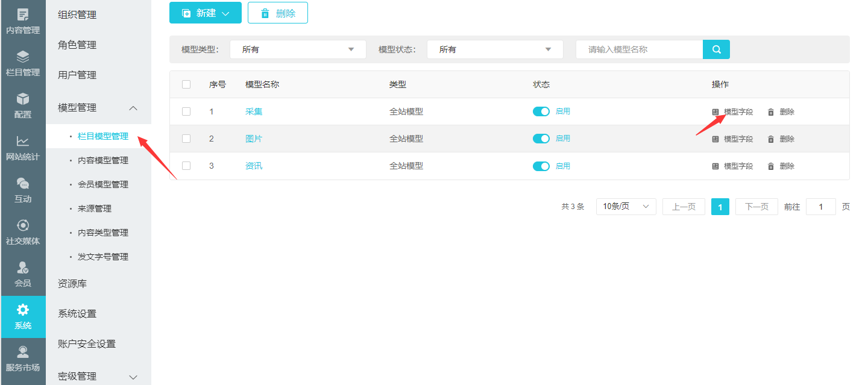Check the checkbox for 图片 row
Viewport: 868px width, 385px height.
pyautogui.click(x=186, y=139)
